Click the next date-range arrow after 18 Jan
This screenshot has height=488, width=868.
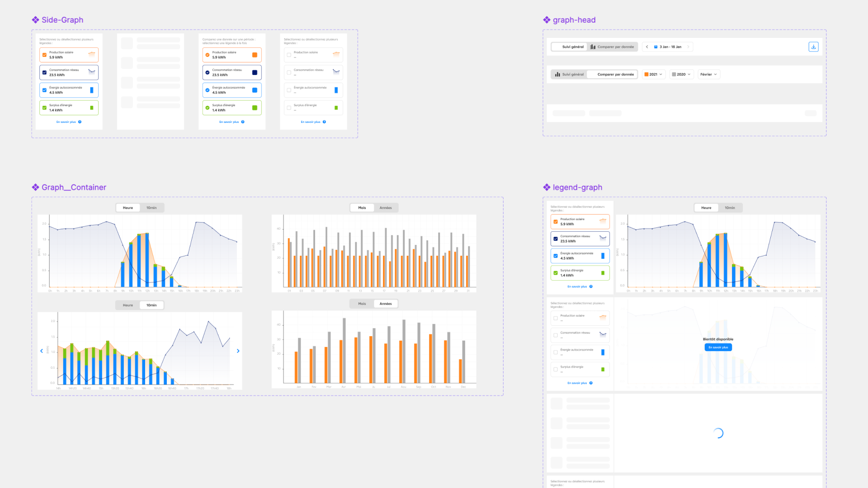[688, 47]
